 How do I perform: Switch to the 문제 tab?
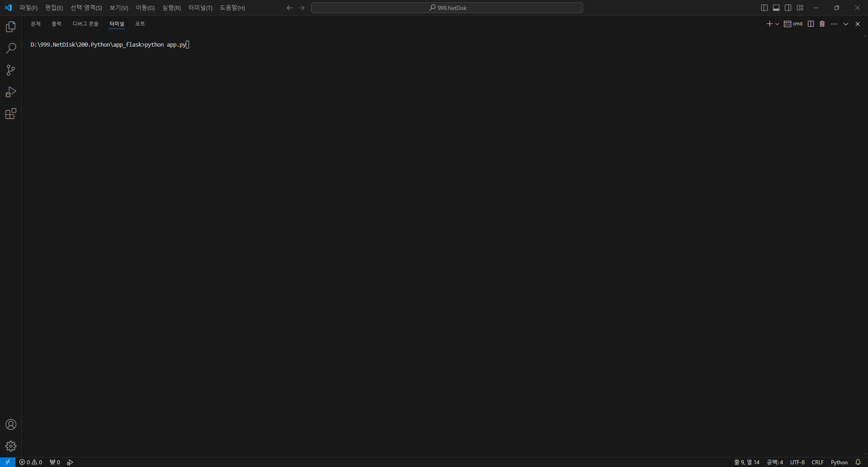(36, 24)
